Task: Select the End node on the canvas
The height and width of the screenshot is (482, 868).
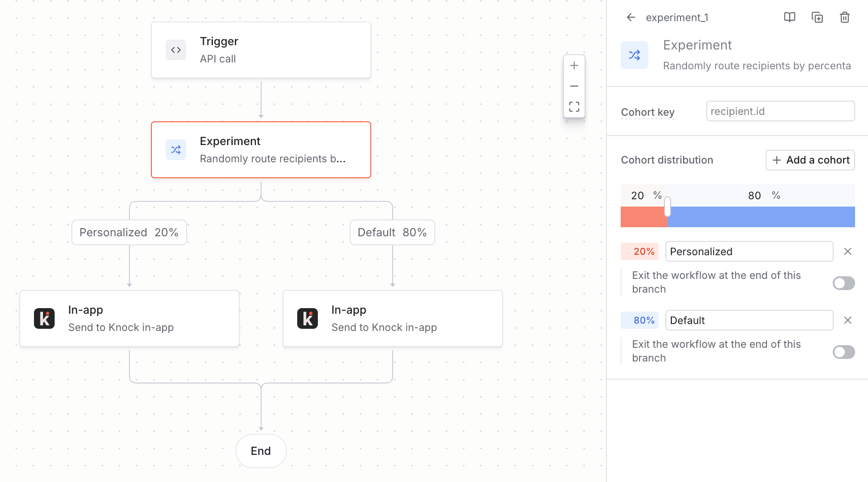Action: pos(261,451)
